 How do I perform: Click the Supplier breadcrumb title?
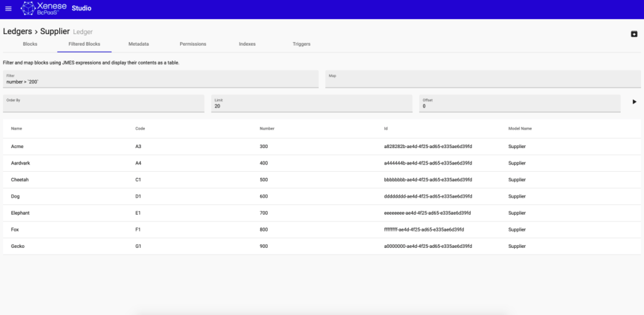(55, 31)
